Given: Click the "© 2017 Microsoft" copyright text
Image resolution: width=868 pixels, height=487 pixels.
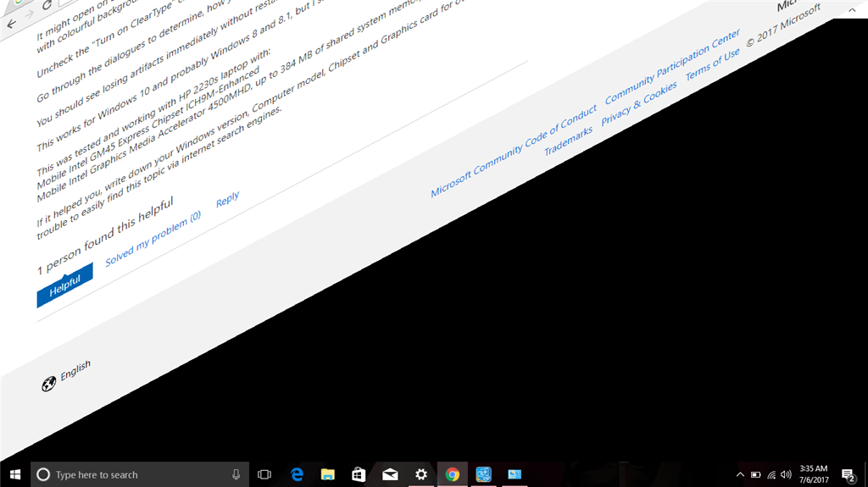Looking at the screenshot, I should (x=782, y=25).
